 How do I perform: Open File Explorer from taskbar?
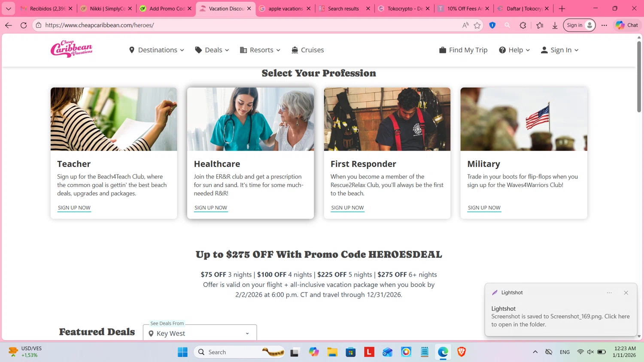(332, 352)
